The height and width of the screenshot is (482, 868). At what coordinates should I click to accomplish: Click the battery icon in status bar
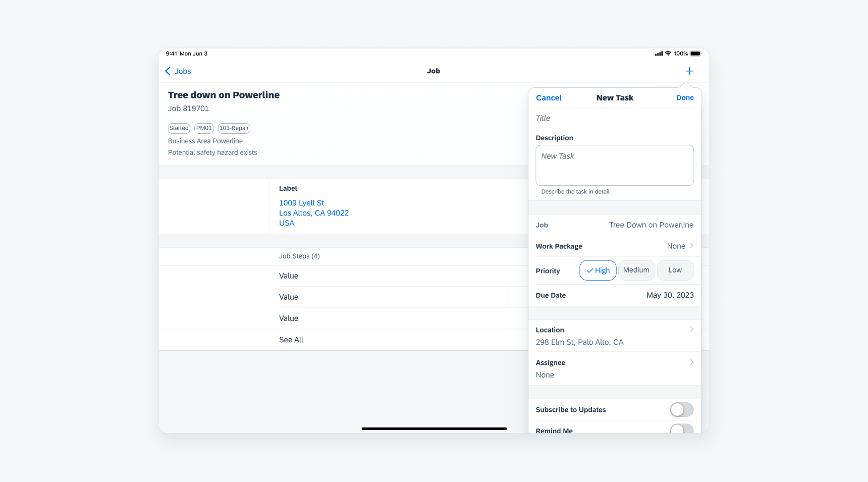[x=696, y=53]
